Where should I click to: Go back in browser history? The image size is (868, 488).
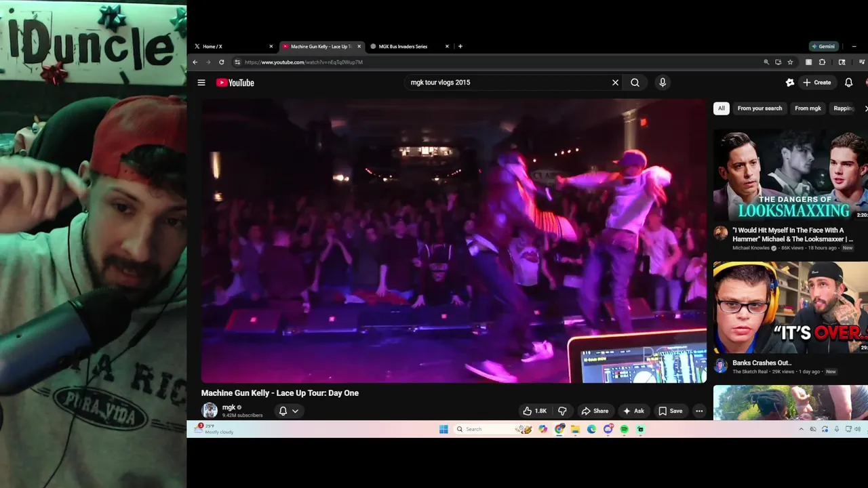[195, 62]
